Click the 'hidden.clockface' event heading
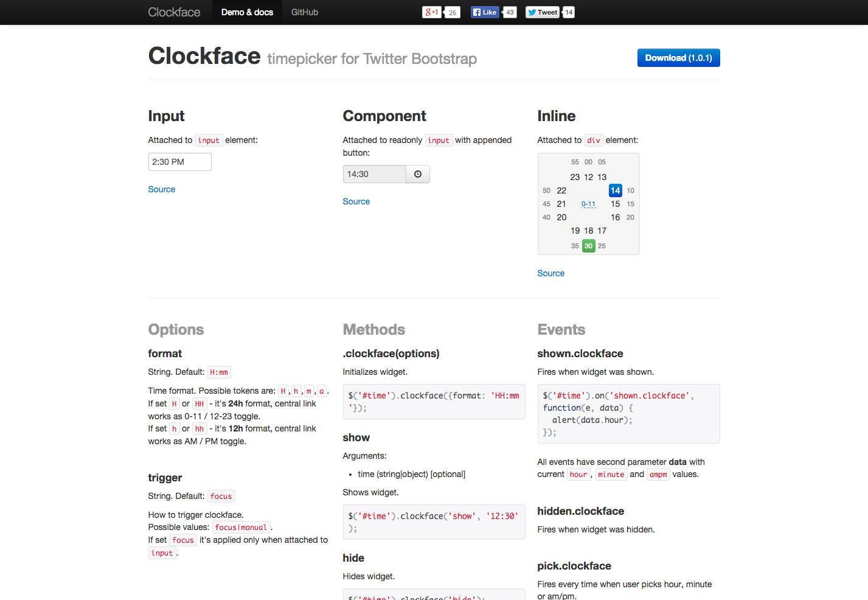This screenshot has height=600, width=868. coord(581,511)
